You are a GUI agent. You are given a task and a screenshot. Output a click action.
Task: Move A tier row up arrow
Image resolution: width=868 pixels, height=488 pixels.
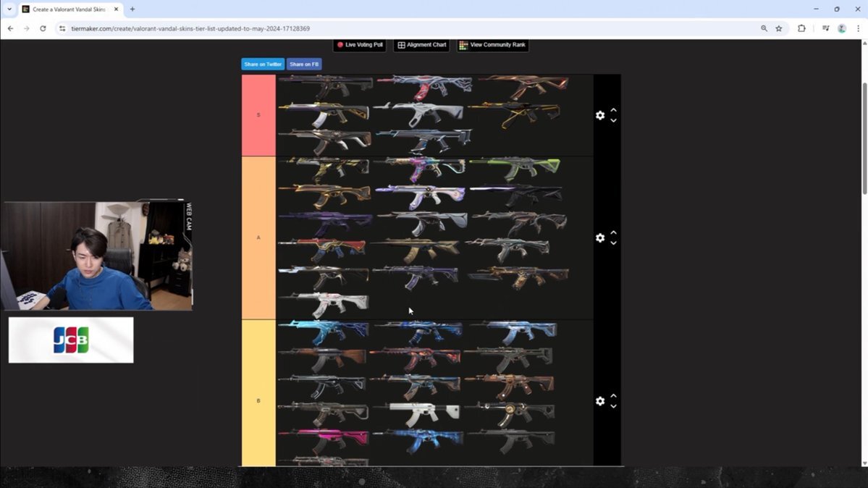[x=613, y=232]
